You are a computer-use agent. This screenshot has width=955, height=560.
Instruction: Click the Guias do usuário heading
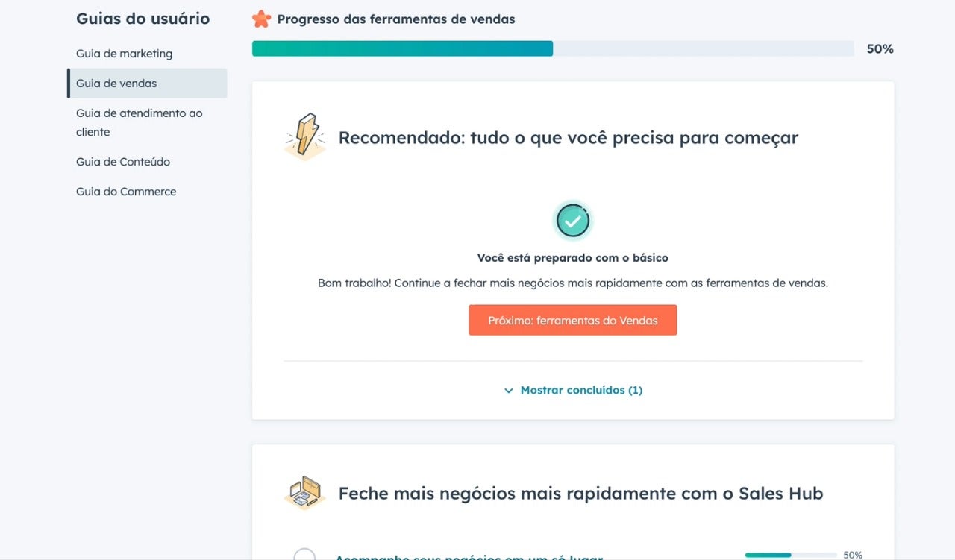143,19
